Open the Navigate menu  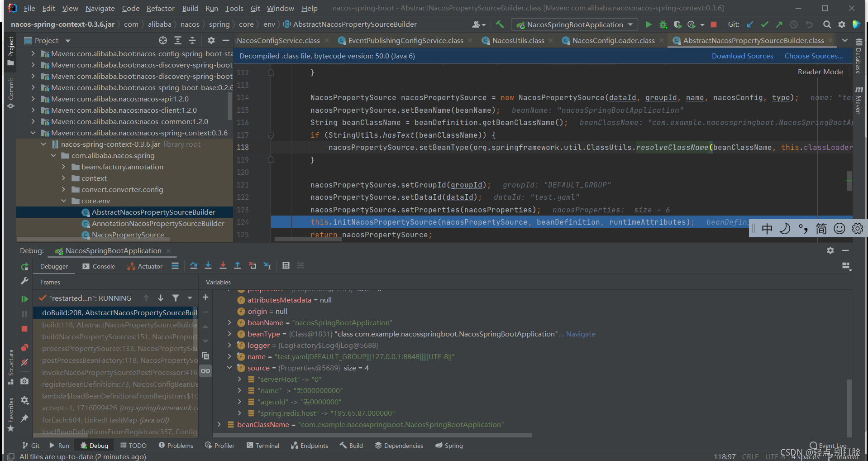point(100,8)
